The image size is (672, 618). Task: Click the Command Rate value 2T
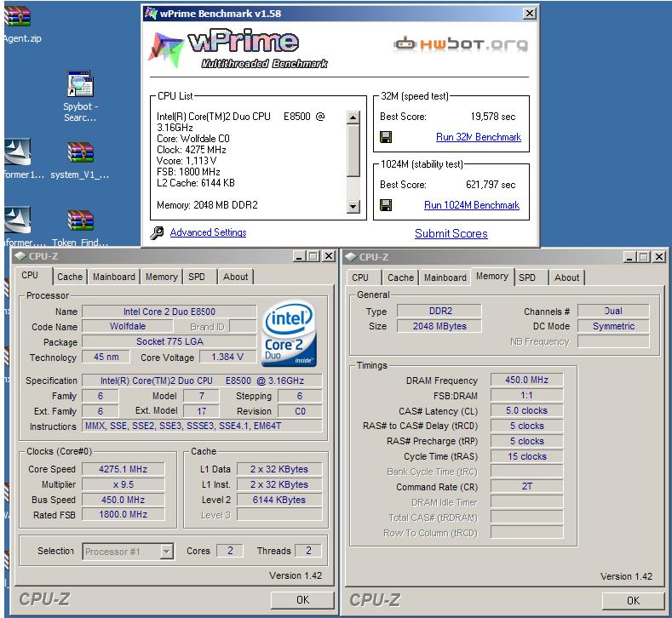pyautogui.click(x=526, y=486)
